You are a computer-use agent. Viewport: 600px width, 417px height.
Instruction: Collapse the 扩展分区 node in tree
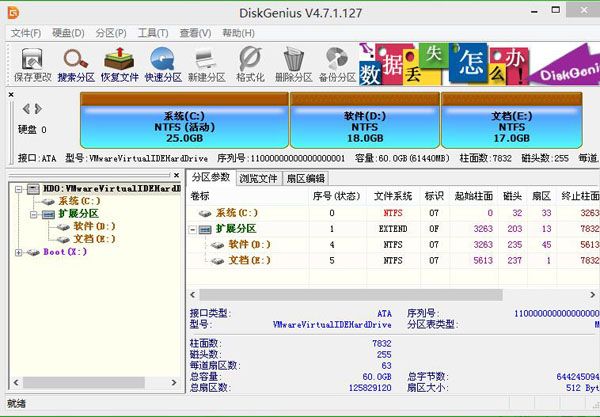[x=34, y=214]
